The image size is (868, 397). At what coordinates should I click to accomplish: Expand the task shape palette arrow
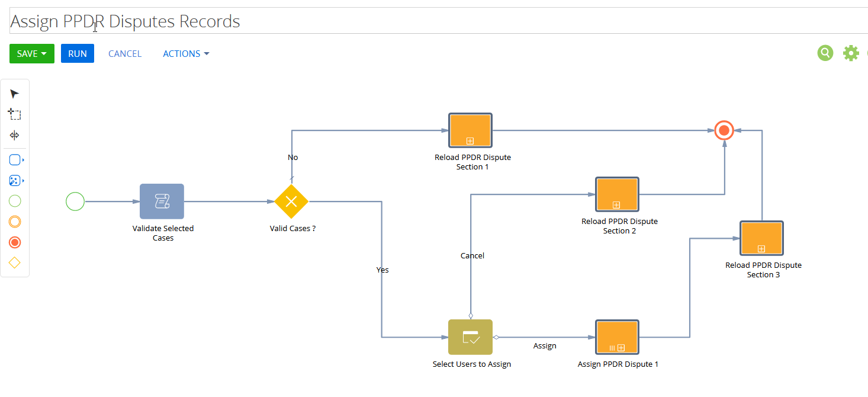pyautogui.click(x=24, y=161)
